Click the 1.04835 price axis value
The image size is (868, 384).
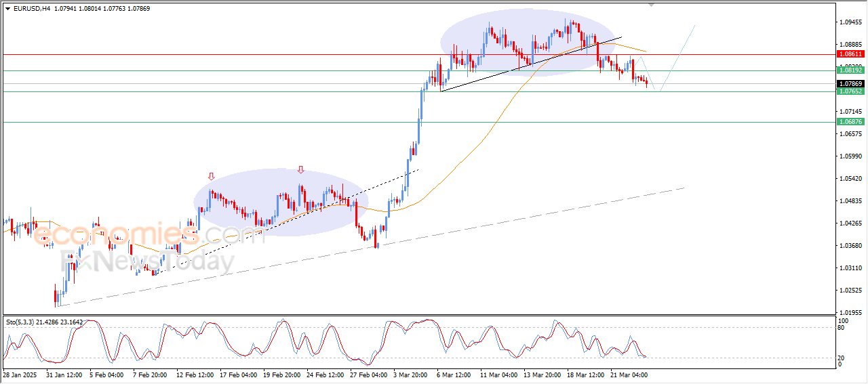coord(850,201)
